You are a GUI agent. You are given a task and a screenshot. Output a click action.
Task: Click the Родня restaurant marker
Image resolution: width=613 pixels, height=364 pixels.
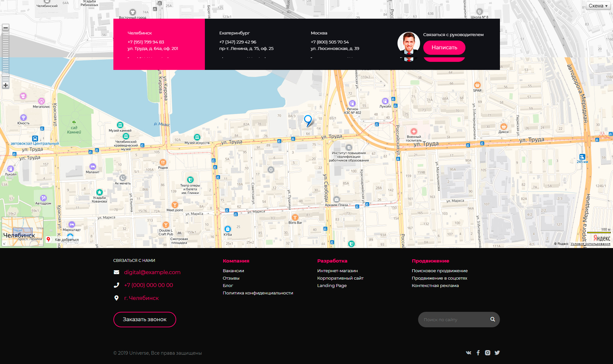(163, 162)
